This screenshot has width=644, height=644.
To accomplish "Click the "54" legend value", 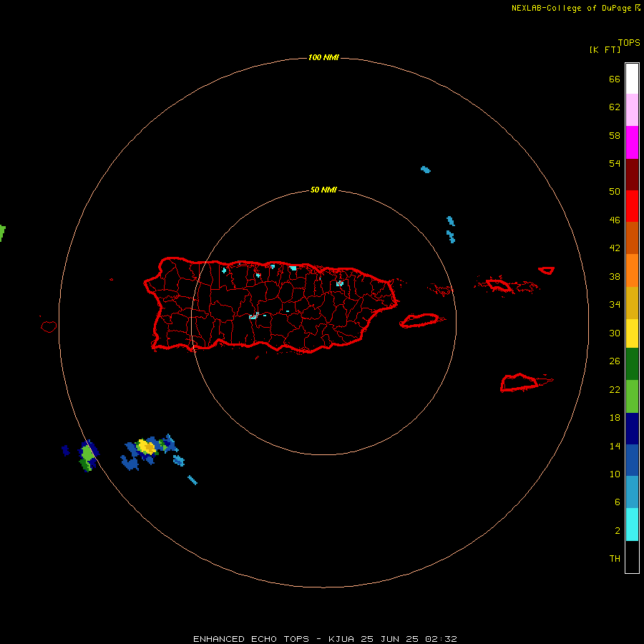I will coord(615,163).
